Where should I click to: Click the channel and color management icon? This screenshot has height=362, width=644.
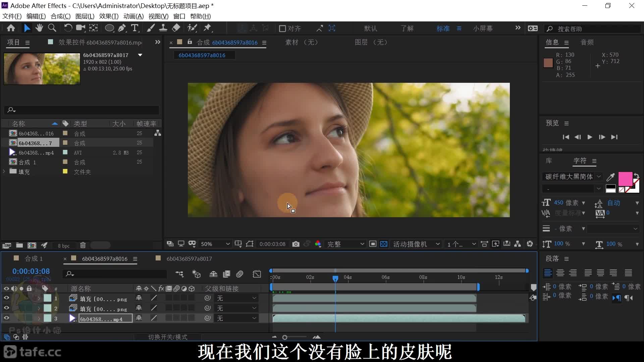point(318,244)
